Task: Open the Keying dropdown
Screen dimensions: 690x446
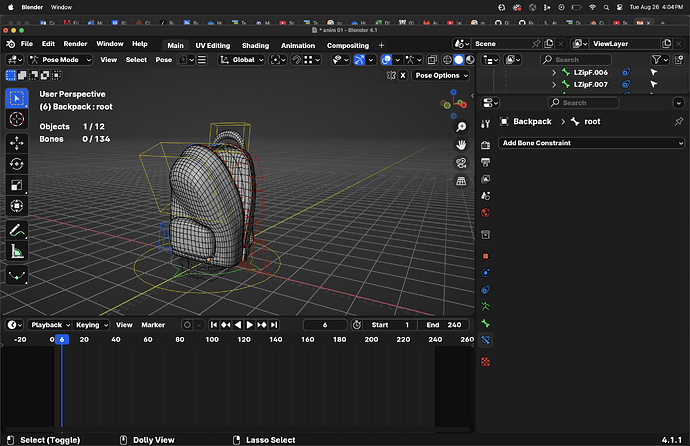Action: point(91,325)
